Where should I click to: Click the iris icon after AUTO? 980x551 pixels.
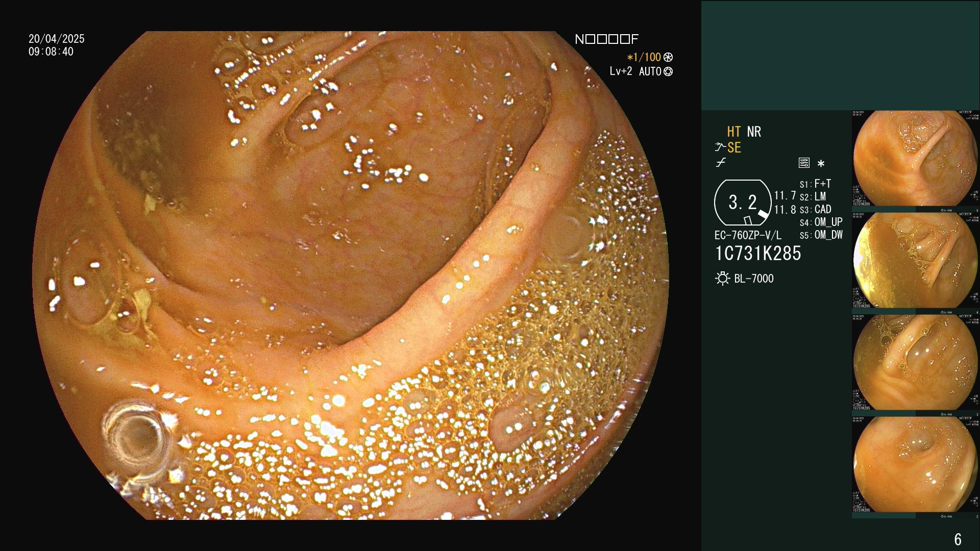pos(668,71)
